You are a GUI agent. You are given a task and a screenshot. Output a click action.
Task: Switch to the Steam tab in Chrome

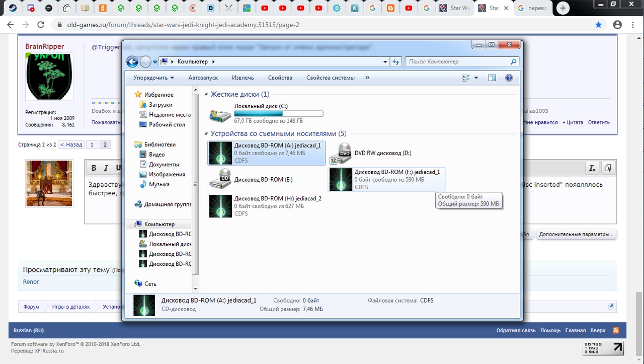click(12, 8)
